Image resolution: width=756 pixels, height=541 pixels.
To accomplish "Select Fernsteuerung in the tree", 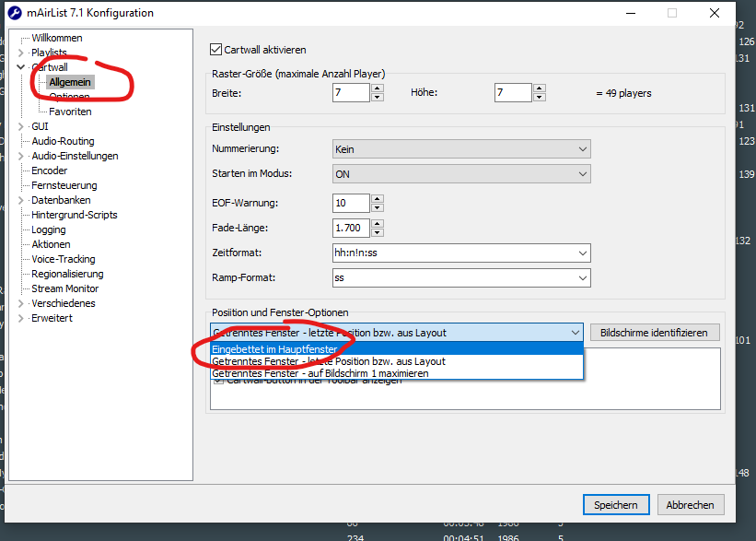I will pos(64,185).
